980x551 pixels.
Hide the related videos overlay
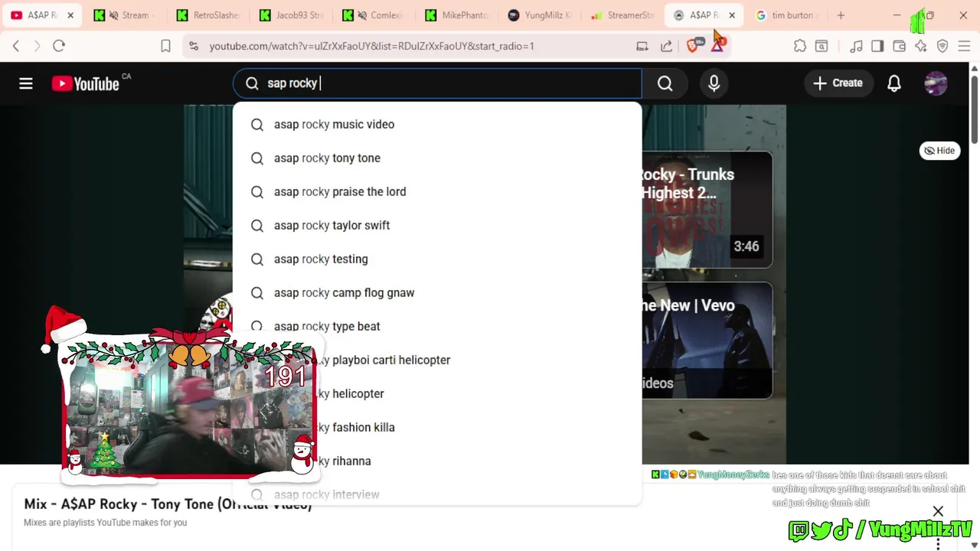point(939,151)
